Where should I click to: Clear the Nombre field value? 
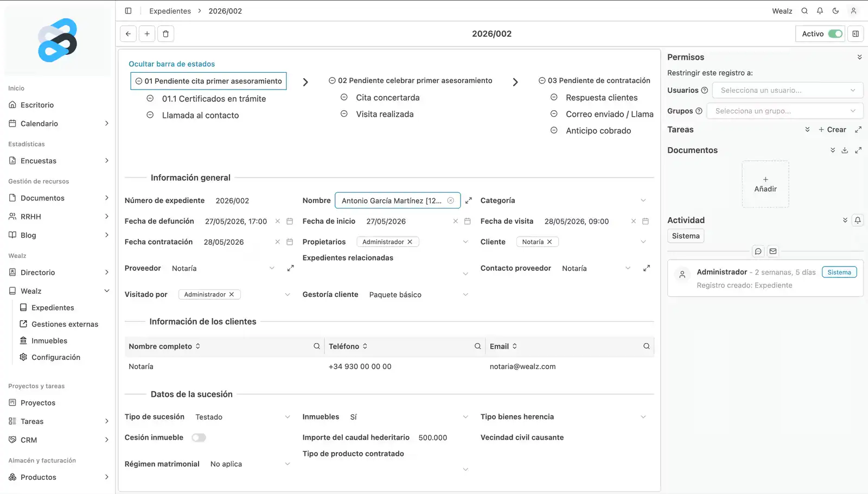(x=450, y=201)
